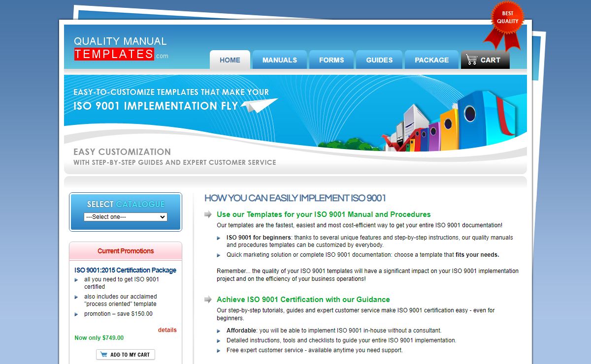Click the 'Now only $749.00' price
The height and width of the screenshot is (364, 591).
(x=99, y=338)
